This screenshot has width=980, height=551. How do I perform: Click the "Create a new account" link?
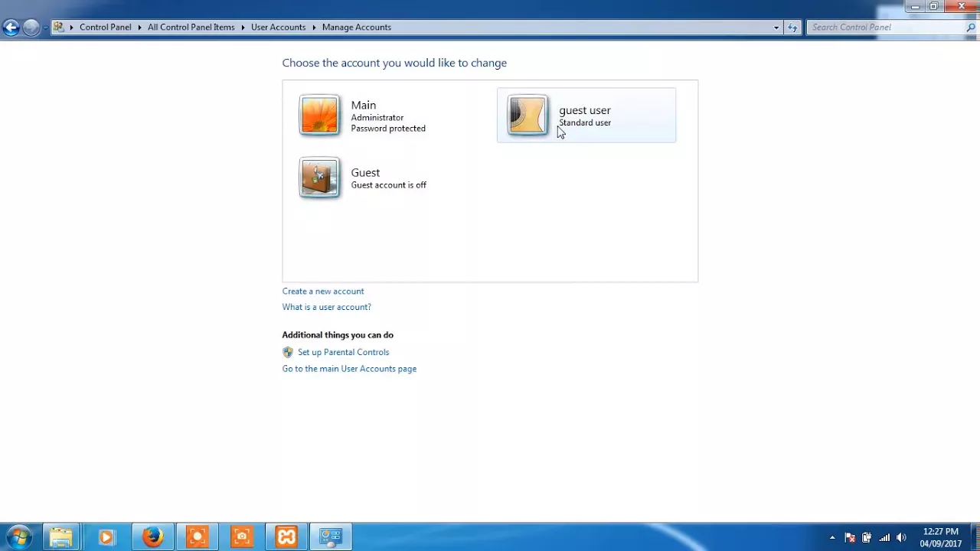pyautogui.click(x=323, y=291)
